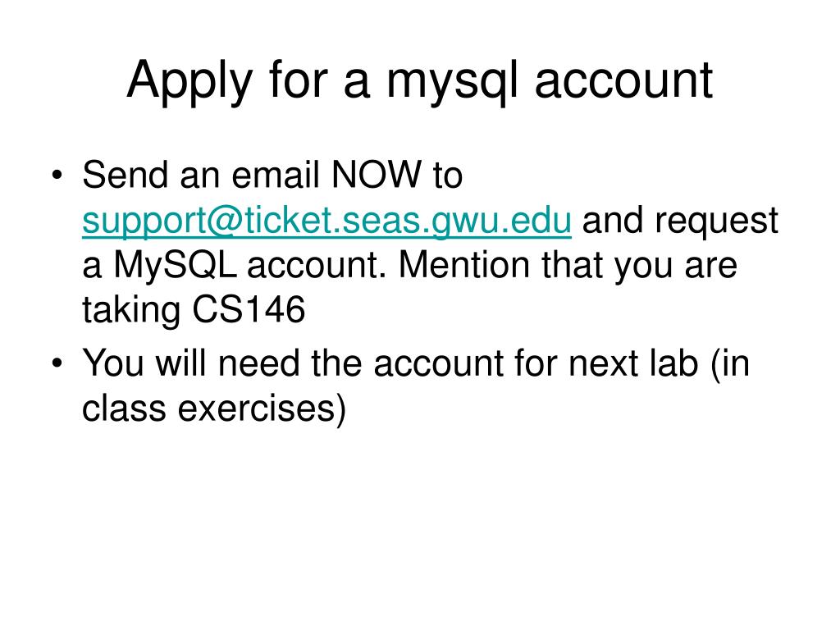
Task: Click the word 'NOW' in first bullet
Action: pos(377,175)
